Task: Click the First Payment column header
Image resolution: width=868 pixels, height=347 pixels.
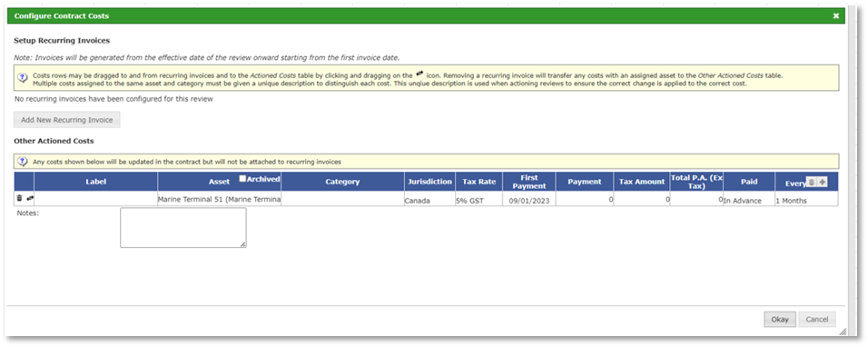Action: [x=529, y=182]
